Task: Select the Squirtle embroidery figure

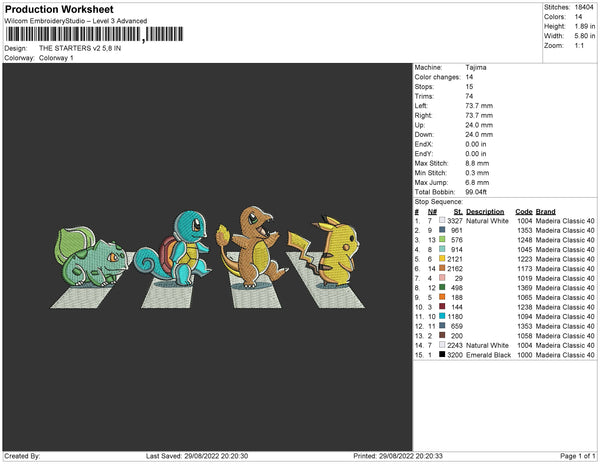Action: point(173,249)
